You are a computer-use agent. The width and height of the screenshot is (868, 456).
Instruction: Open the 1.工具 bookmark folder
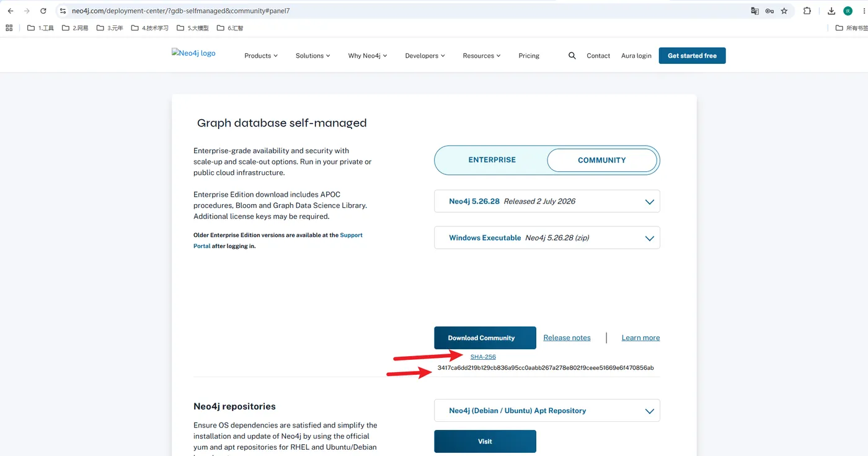(x=41, y=28)
